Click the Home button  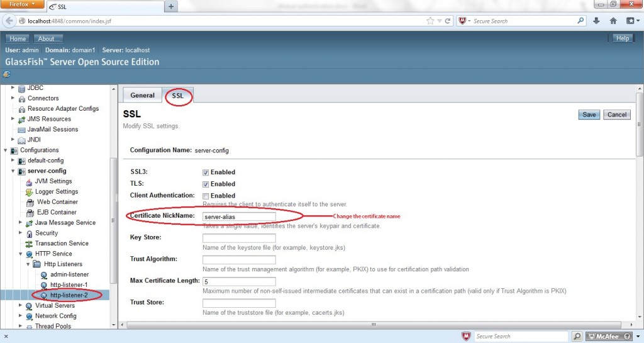tap(18, 38)
